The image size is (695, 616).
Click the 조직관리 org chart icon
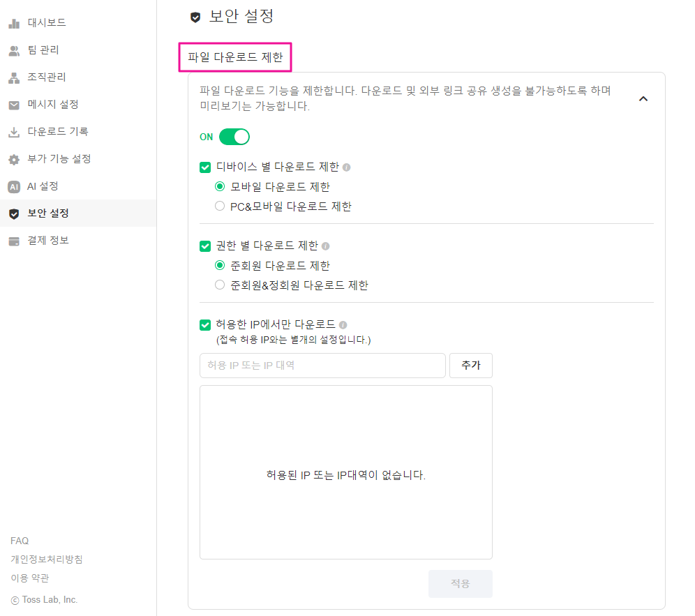click(14, 77)
